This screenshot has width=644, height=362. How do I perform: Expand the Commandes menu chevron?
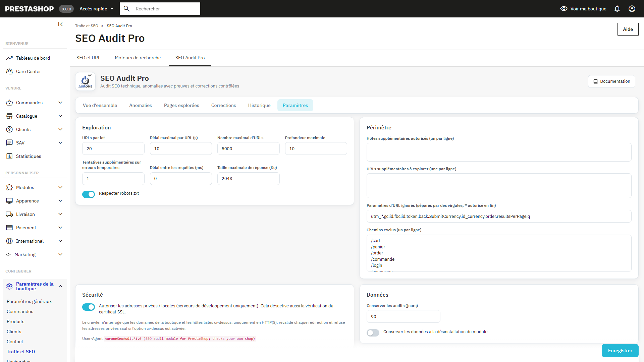pyautogui.click(x=60, y=103)
